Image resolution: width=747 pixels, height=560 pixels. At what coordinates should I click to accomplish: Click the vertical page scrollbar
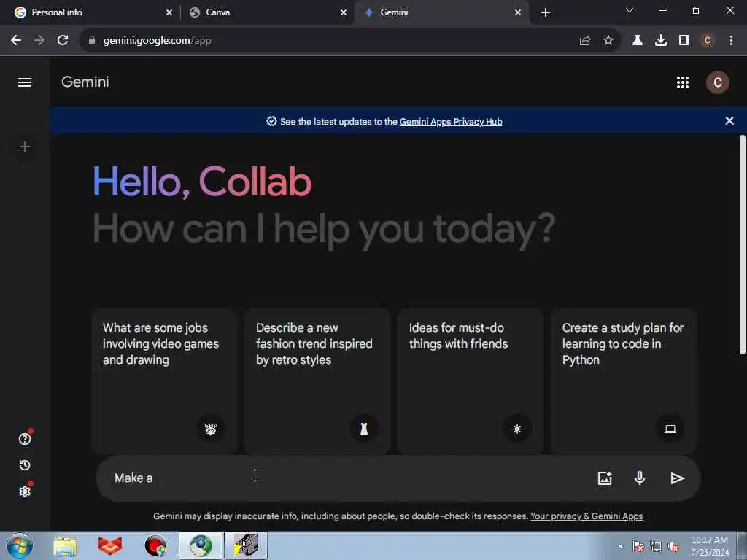(742, 245)
